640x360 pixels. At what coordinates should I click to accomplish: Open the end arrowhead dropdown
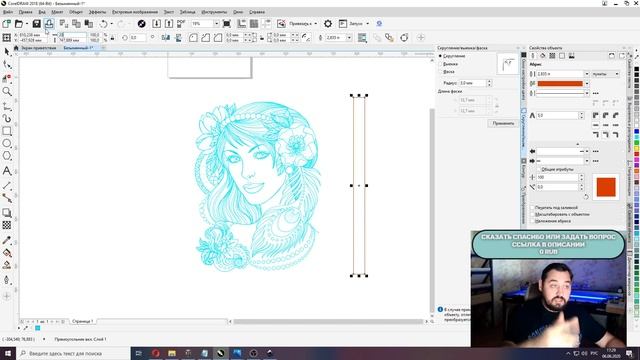click(587, 161)
